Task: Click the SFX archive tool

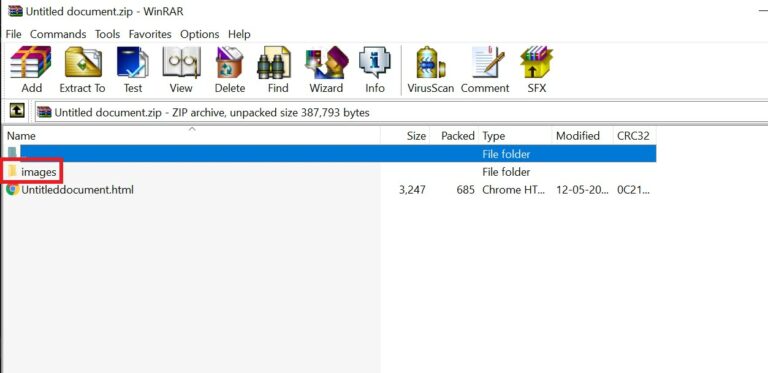Action: click(x=536, y=70)
